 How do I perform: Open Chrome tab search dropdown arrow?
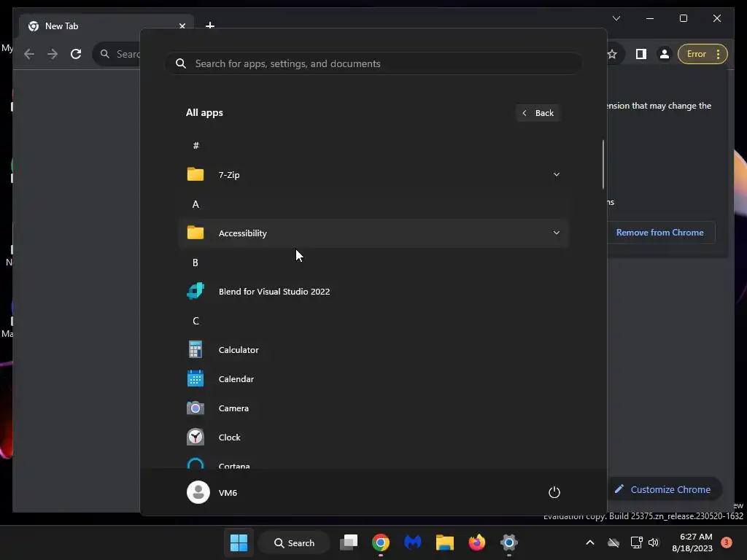click(616, 18)
